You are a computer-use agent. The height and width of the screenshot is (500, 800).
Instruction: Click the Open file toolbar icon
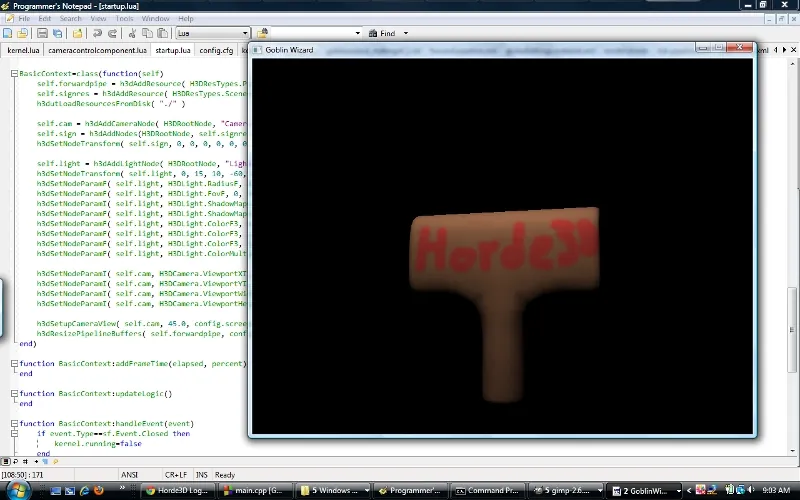22,33
